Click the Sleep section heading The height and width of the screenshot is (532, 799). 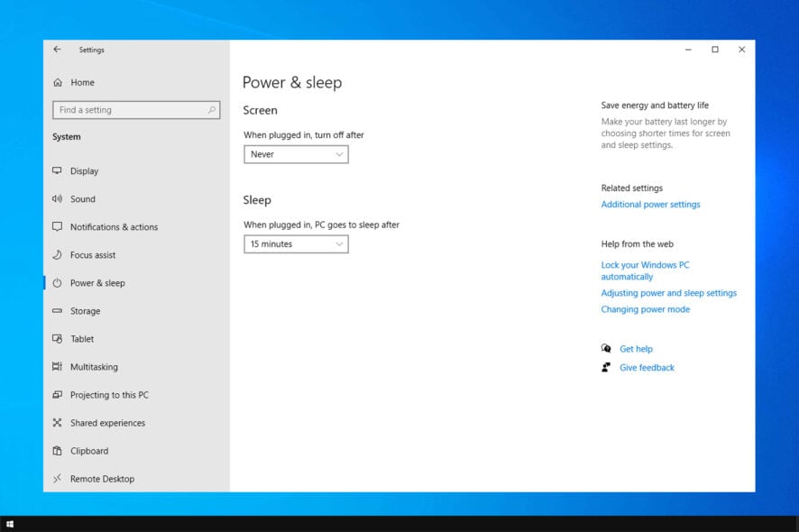pyautogui.click(x=257, y=200)
